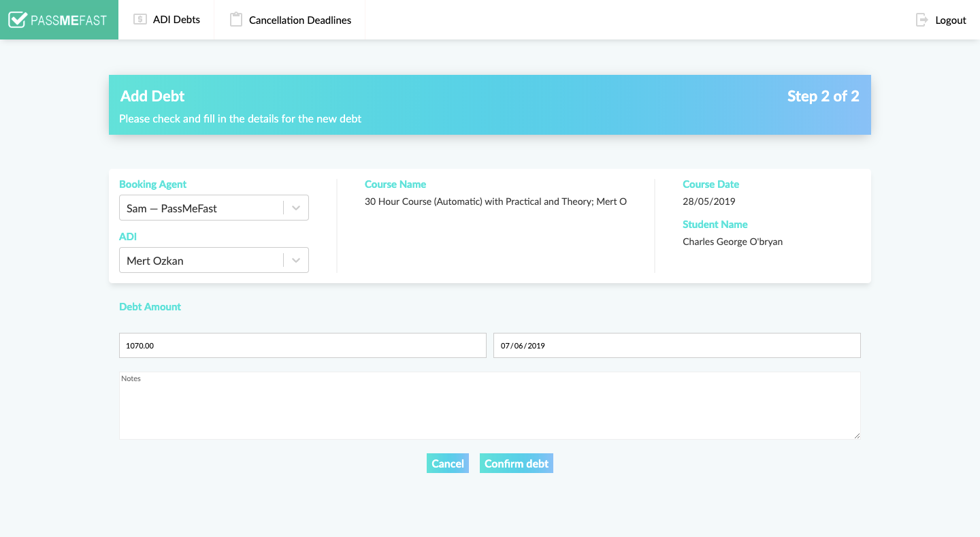
Task: Click the PassMeFast checkmark logo icon
Action: [x=18, y=20]
